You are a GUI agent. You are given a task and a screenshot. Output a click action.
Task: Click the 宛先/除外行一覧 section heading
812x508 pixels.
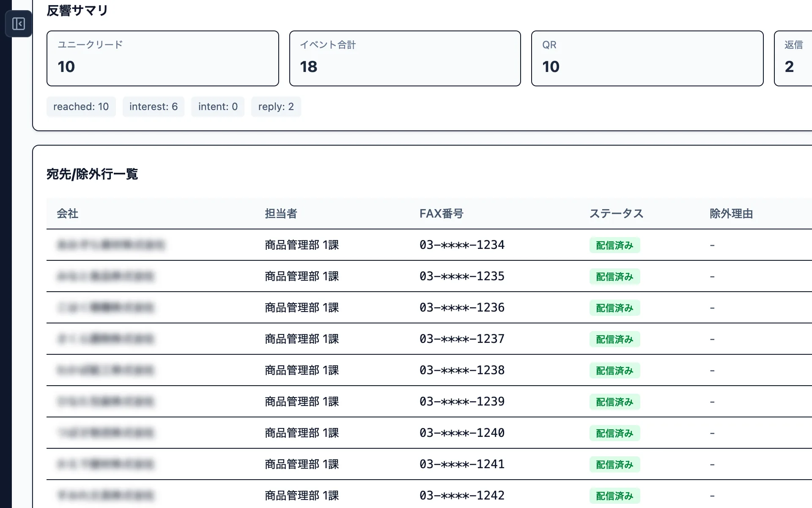[x=92, y=174]
